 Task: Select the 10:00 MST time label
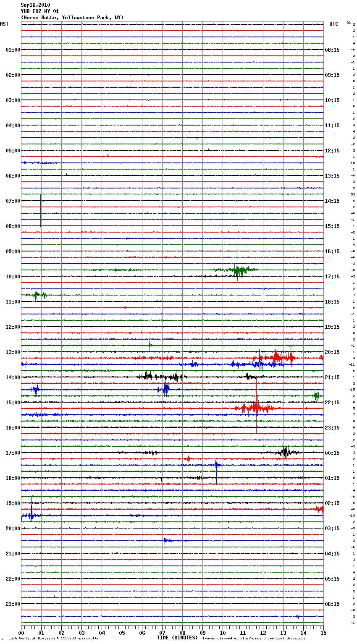13,277
